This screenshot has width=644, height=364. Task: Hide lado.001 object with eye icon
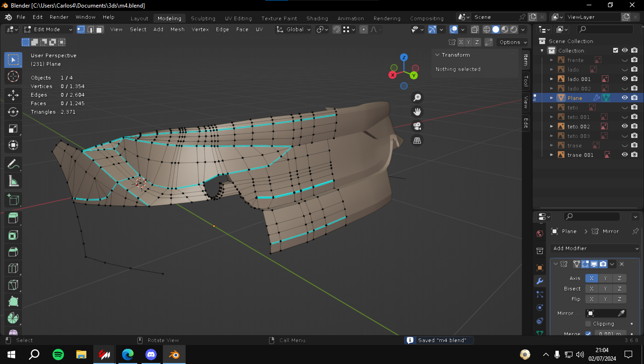pyautogui.click(x=625, y=79)
